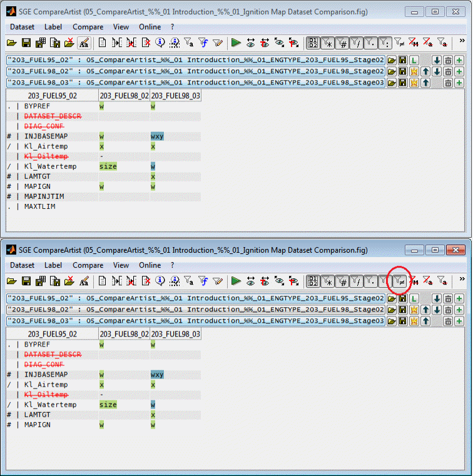The width and height of the screenshot is (473, 476).
Task: Click the green play icon in bottom window toolbar
Action: (236, 281)
